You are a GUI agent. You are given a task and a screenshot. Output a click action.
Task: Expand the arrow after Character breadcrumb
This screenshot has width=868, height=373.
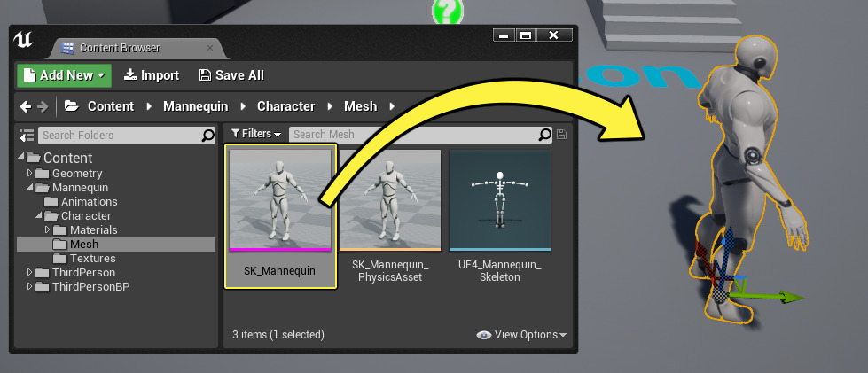pos(330,106)
